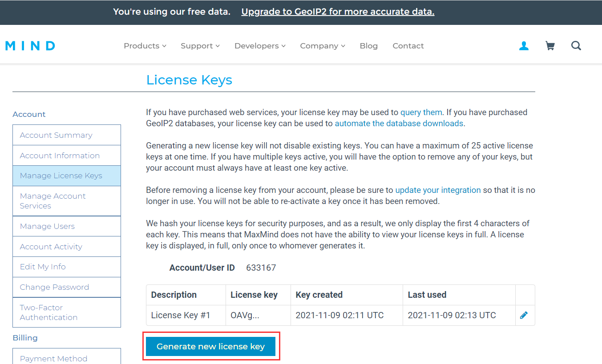Open Manage Users page
The image size is (602, 364).
click(47, 226)
